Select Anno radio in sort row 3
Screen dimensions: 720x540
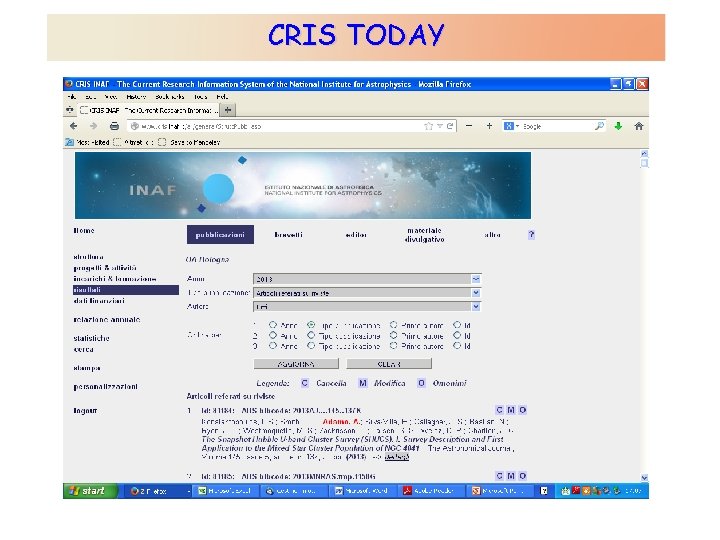pyautogui.click(x=273, y=345)
